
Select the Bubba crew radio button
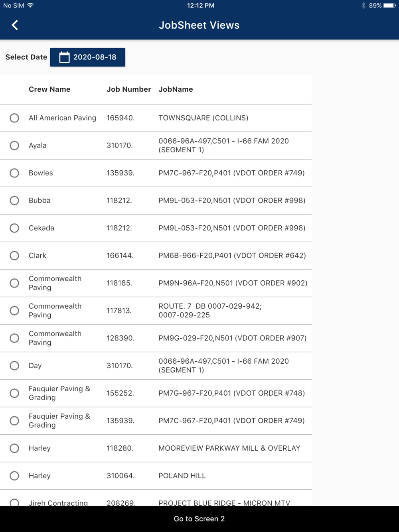14,201
